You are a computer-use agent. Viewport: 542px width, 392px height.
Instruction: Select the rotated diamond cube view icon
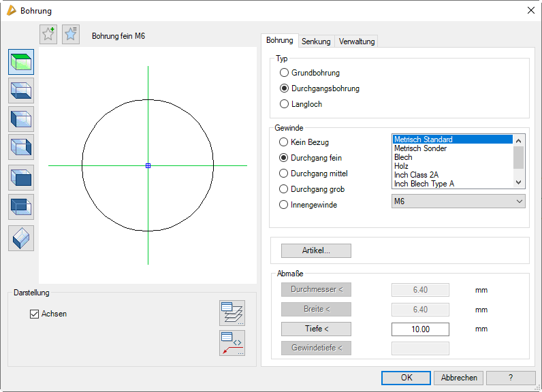(21, 238)
